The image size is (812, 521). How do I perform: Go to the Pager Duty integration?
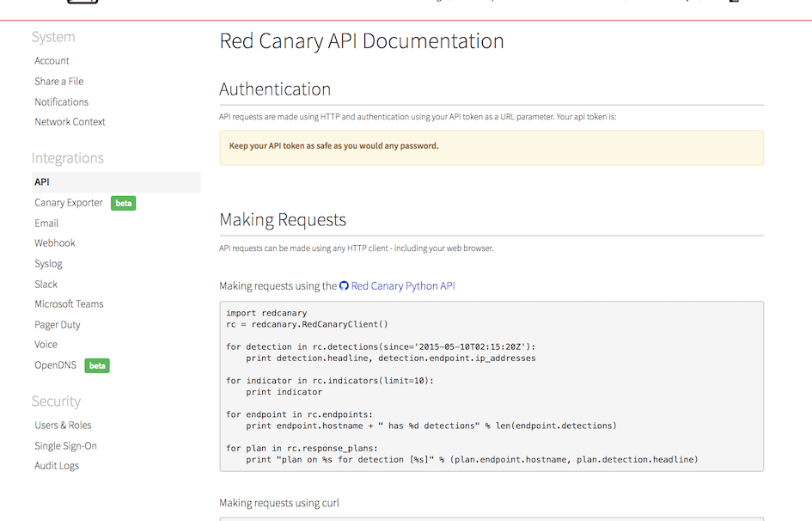[x=58, y=325]
